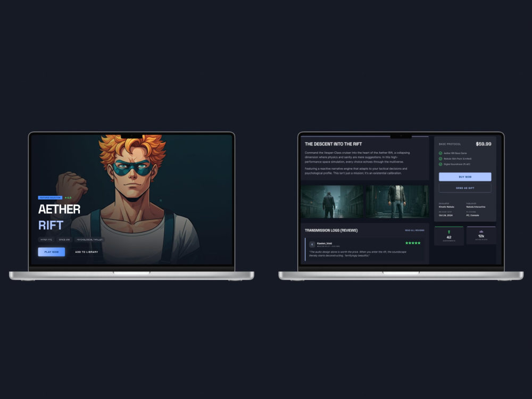The width and height of the screenshot is (532, 399).
Task: Click the Oct 24, 2024 release date
Action: [445, 215]
